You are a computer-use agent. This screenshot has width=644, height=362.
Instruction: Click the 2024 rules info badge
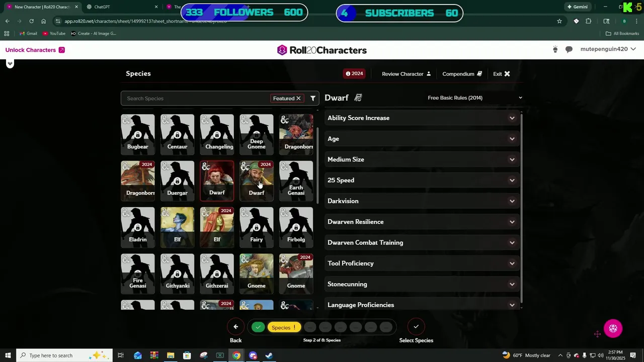coord(354,73)
